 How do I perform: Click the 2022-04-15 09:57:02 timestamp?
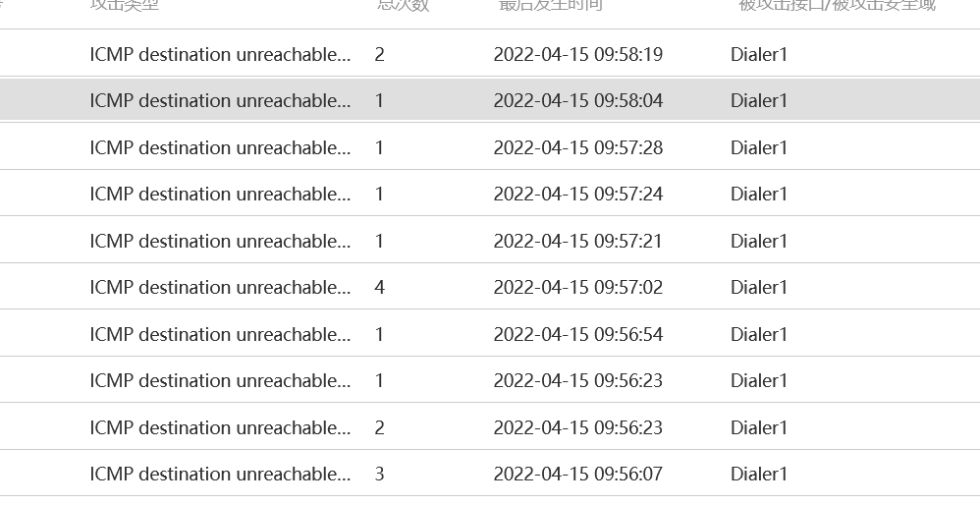(577, 287)
